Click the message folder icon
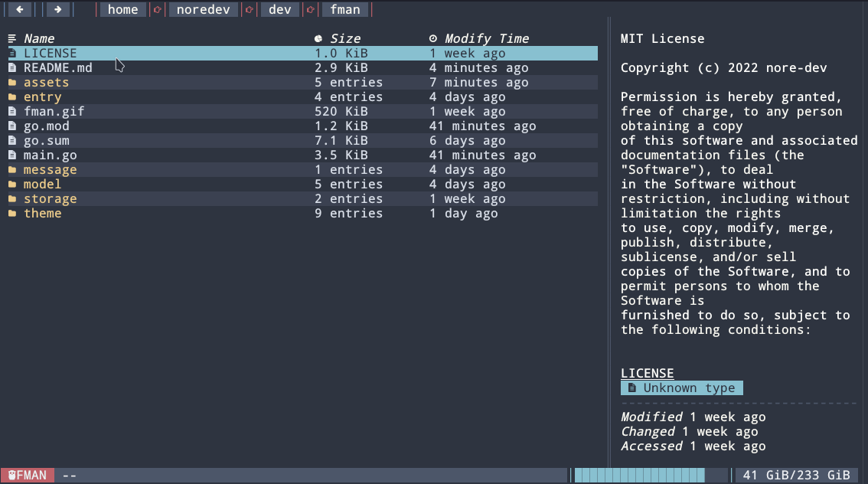 12,170
